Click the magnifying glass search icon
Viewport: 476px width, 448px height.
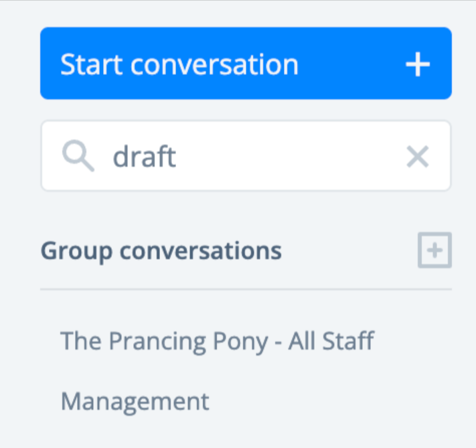[x=78, y=157]
